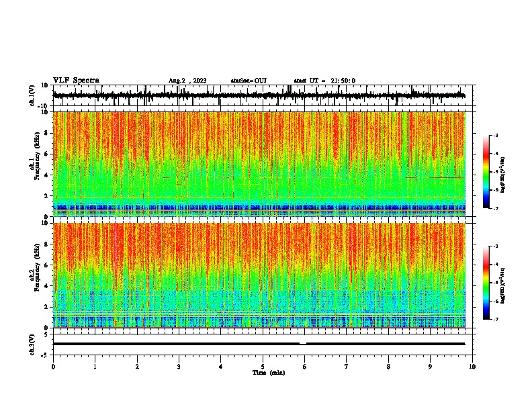This screenshot has width=532, height=411.
Task: Click the ch.1 color bar log(PSD) unit label
Action: point(502,175)
